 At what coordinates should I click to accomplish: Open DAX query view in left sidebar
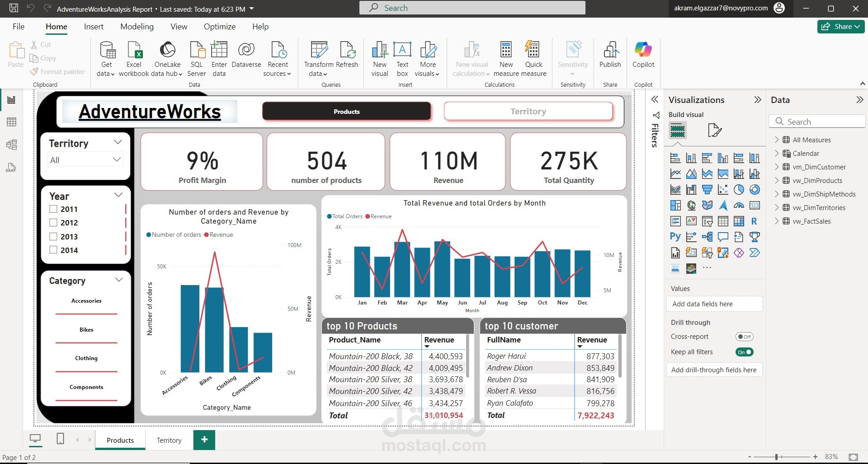pos(11,168)
